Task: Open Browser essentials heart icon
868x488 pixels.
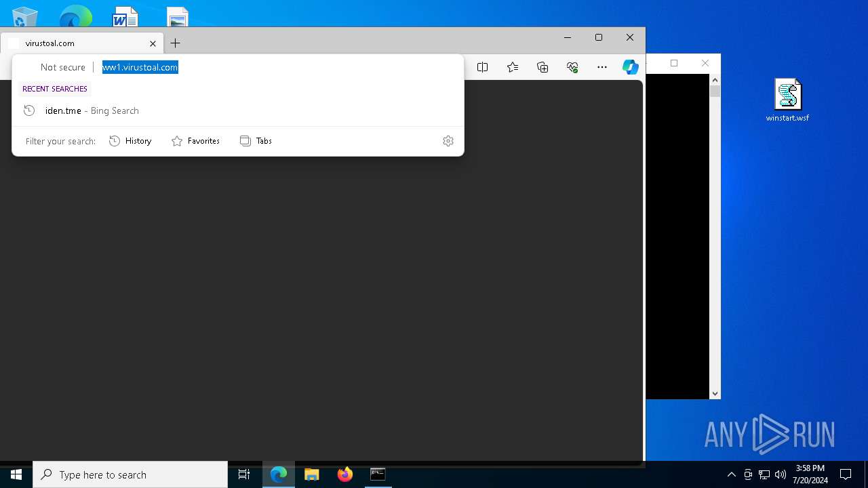Action: pyautogui.click(x=572, y=67)
